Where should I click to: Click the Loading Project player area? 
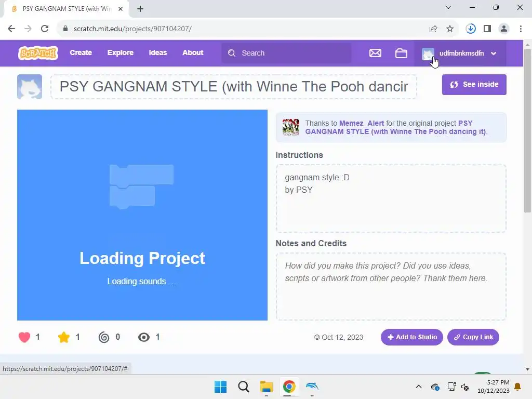tap(142, 215)
